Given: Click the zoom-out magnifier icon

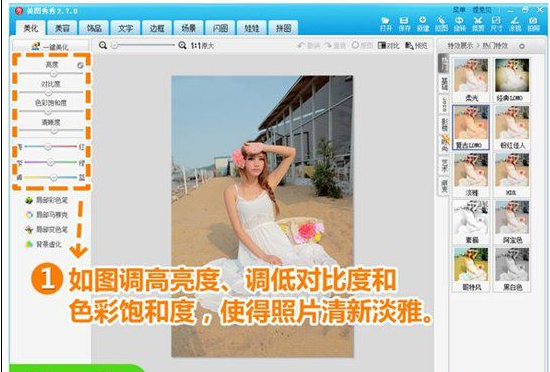Looking at the screenshot, I should [x=103, y=45].
